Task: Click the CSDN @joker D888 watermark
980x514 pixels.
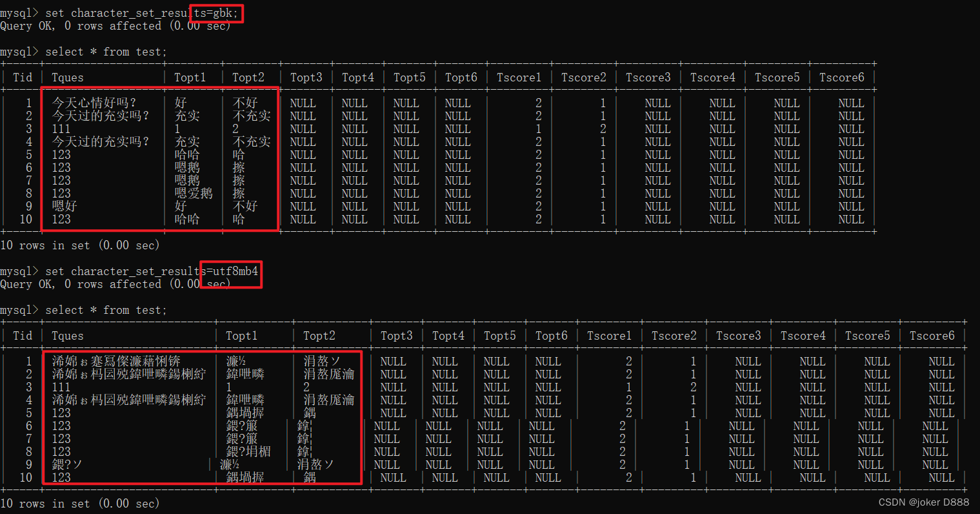Action: pos(923,502)
